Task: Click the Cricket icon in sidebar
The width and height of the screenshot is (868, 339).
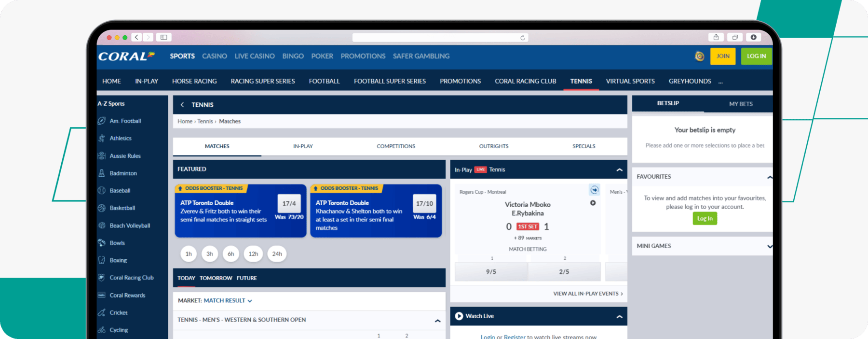Action: pyautogui.click(x=102, y=312)
